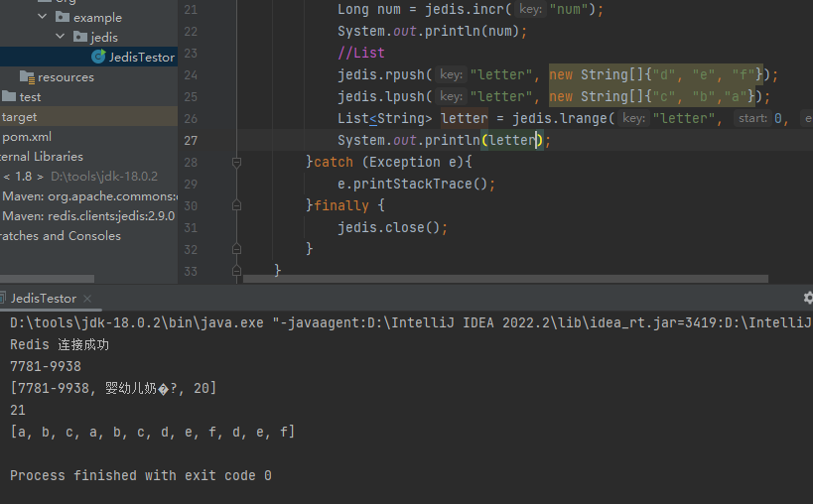Select the Maven redis.clients:jedis:2.9.0 library

(87, 216)
